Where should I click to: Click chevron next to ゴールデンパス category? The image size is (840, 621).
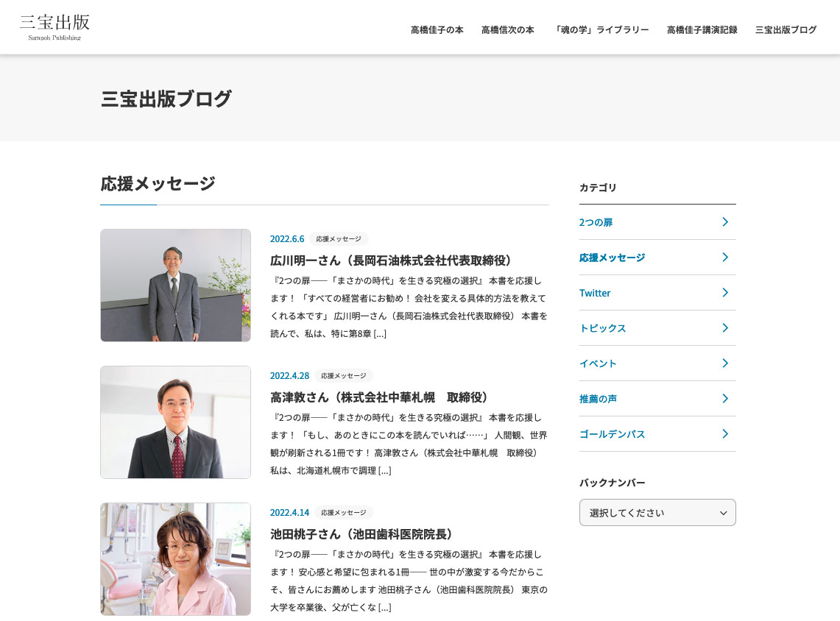725,433
